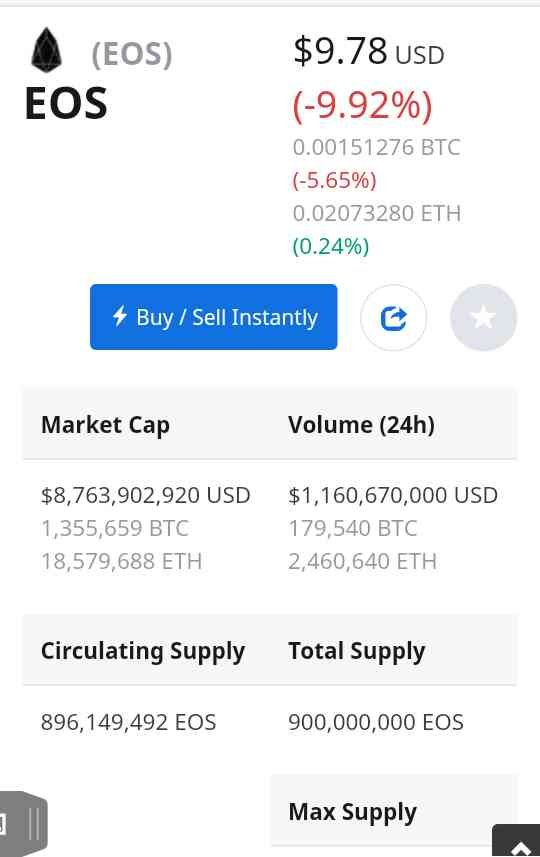Image resolution: width=540 pixels, height=857 pixels.
Task: Click the Buy / Sell Instantly button
Action: (x=214, y=317)
